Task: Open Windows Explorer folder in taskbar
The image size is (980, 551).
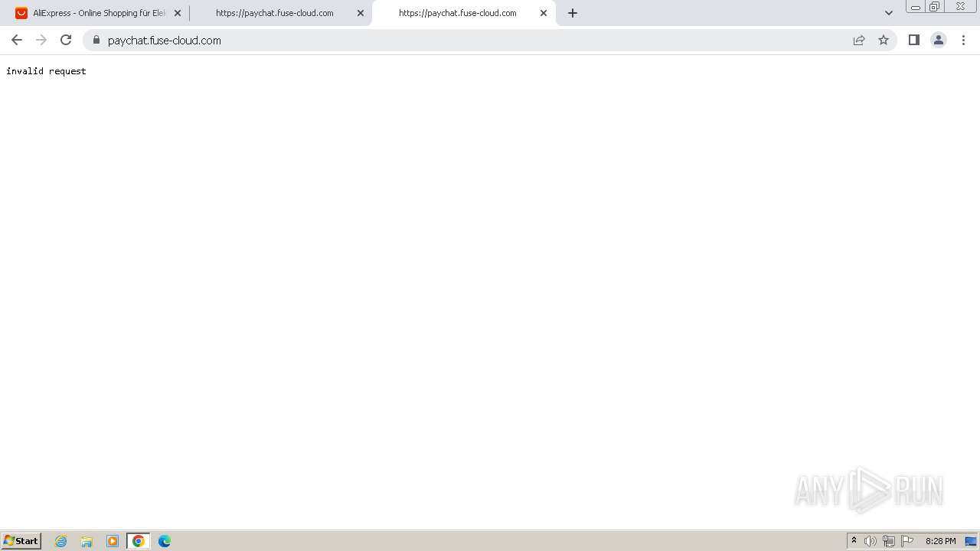Action: pos(87,541)
